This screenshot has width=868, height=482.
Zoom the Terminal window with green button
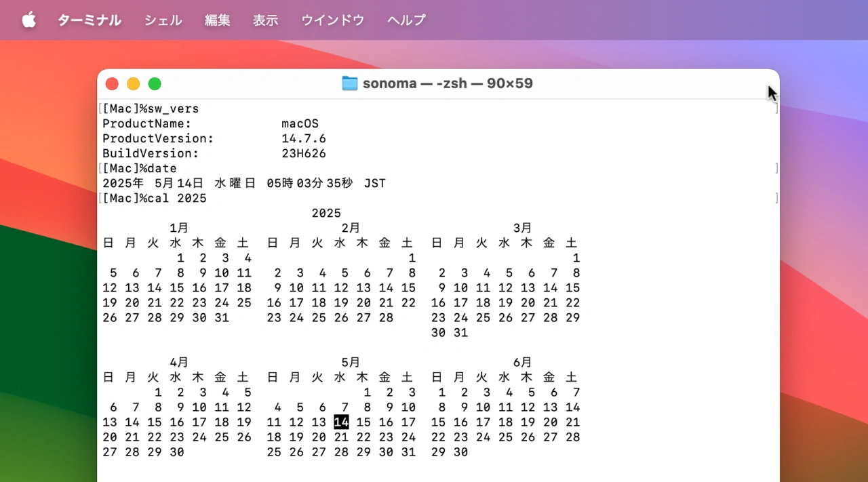[x=155, y=84]
